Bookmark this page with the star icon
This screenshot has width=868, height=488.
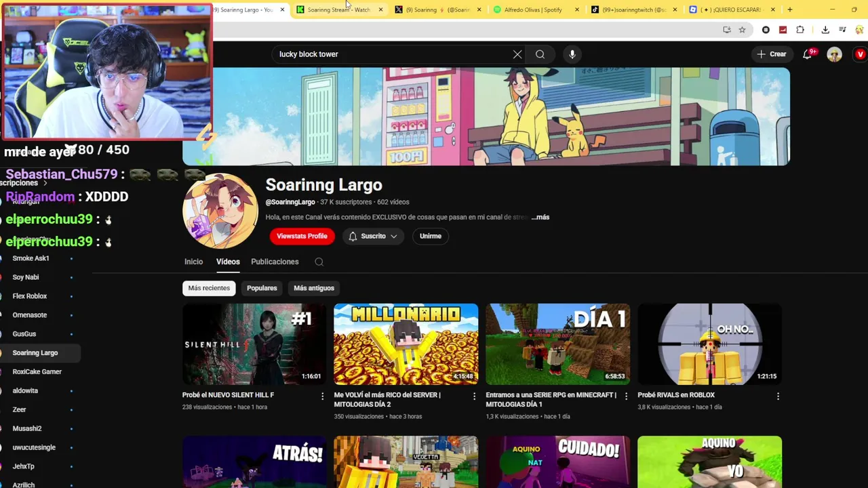coord(742,30)
